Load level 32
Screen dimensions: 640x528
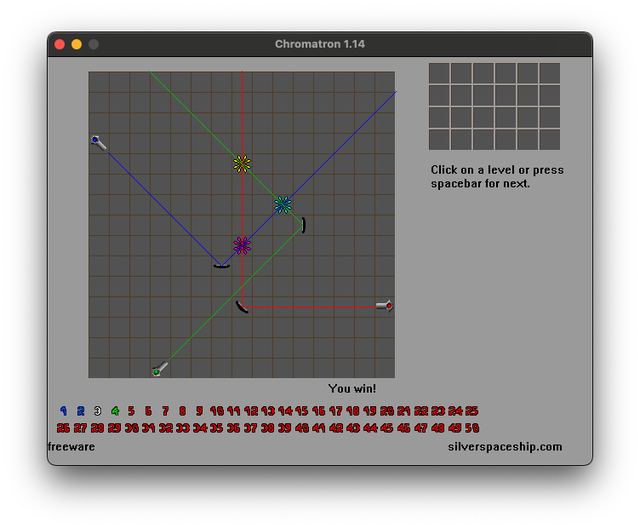(166, 428)
